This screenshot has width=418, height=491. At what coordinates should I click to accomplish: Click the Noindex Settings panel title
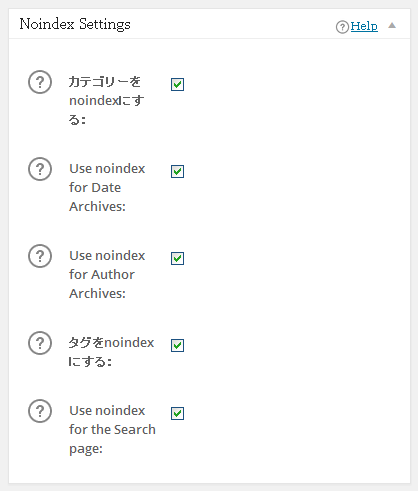[75, 24]
